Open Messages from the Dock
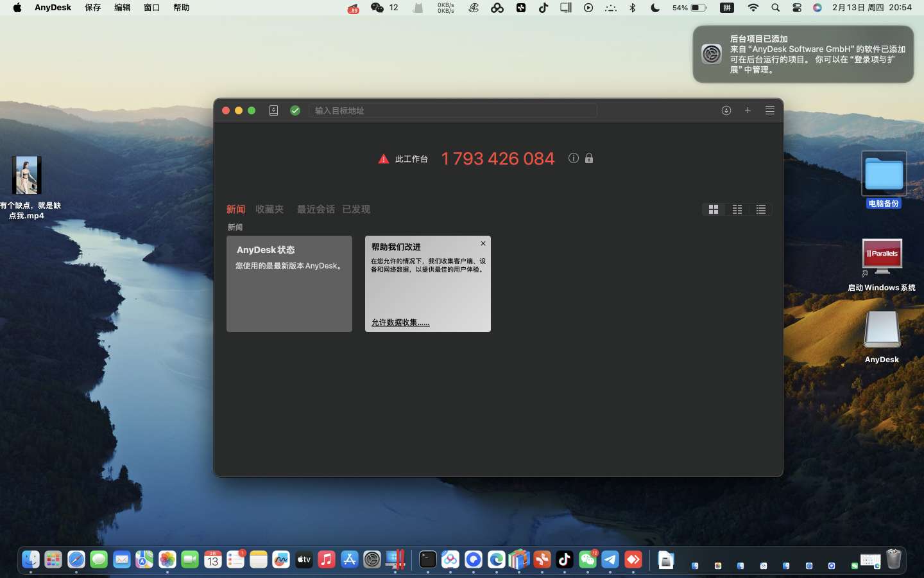 click(x=99, y=560)
